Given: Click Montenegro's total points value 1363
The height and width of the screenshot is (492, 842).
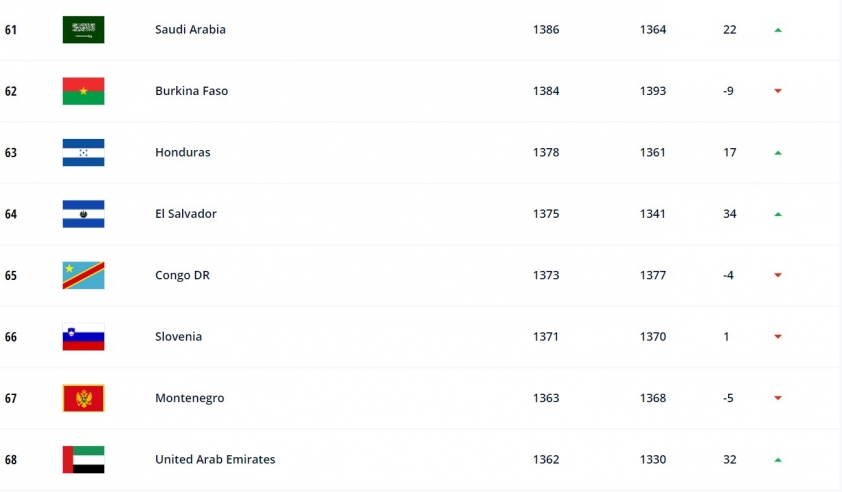Looking at the screenshot, I should coord(546,398).
